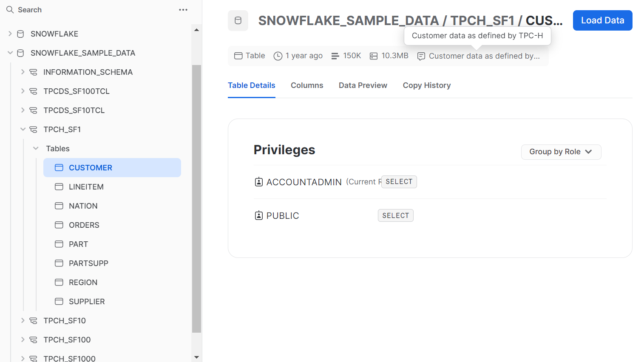This screenshot has height=362, width=644.
Task: Click the search magnifier icon
Action: point(10,10)
